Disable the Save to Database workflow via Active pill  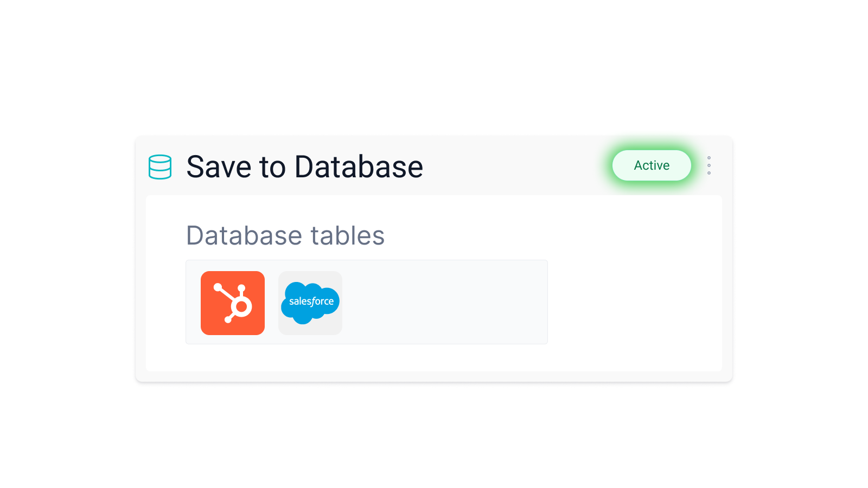pyautogui.click(x=652, y=166)
